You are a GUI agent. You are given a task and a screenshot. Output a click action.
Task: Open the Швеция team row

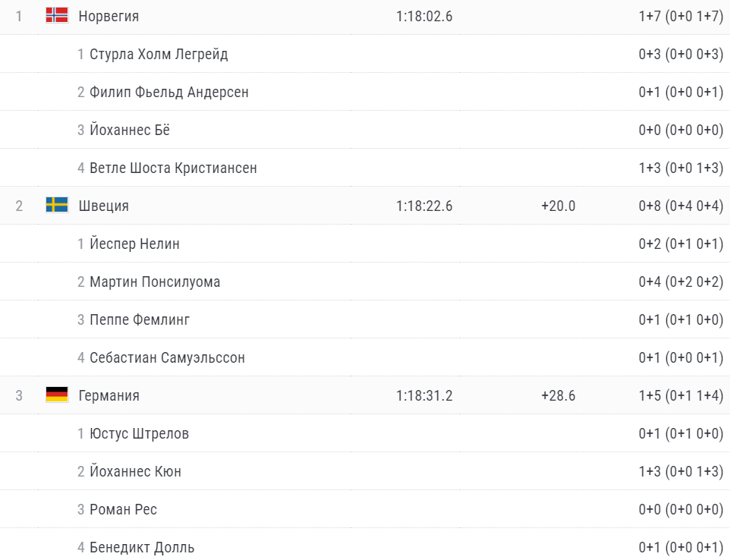point(103,206)
